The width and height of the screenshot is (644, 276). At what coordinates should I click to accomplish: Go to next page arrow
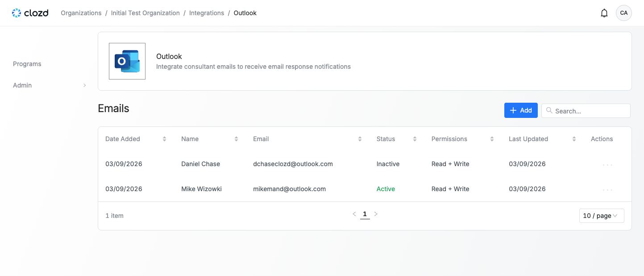tap(376, 214)
